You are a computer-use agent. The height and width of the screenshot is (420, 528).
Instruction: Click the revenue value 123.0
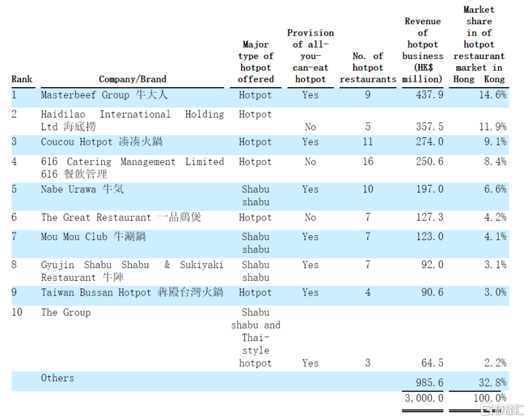[429, 237]
